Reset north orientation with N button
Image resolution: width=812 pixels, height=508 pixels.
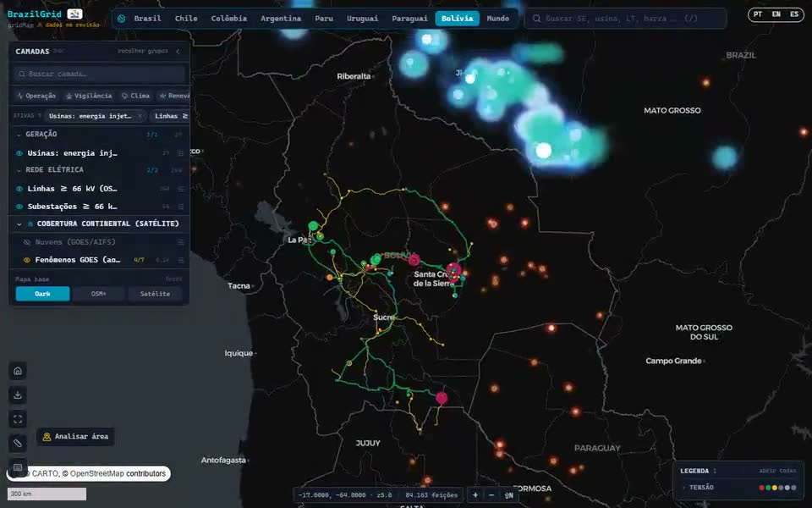click(509, 495)
